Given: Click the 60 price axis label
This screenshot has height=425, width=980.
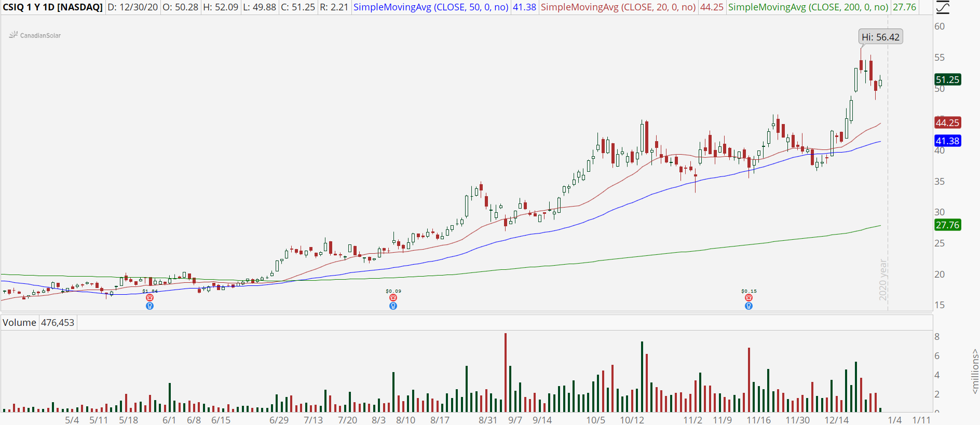Looking at the screenshot, I should coord(940,26).
